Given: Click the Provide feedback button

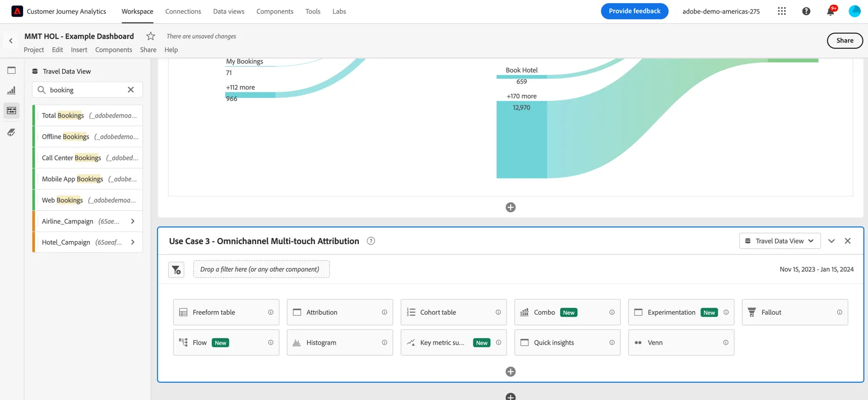Looking at the screenshot, I should click(634, 11).
